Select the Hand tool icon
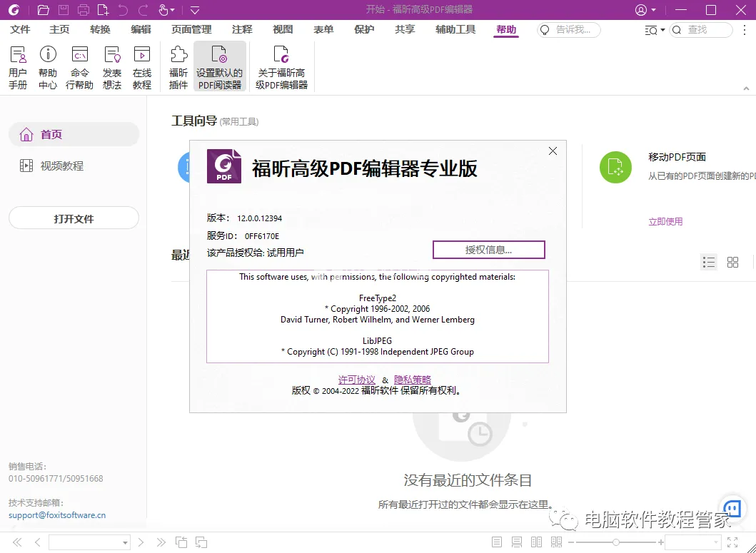 tap(163, 10)
